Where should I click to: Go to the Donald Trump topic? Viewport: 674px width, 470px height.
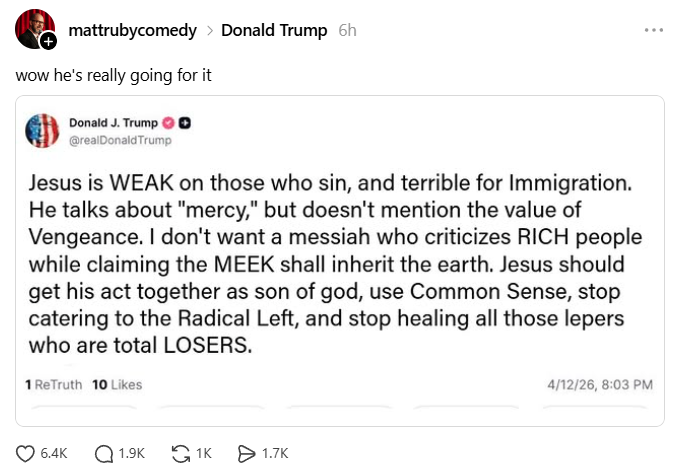coord(274,30)
